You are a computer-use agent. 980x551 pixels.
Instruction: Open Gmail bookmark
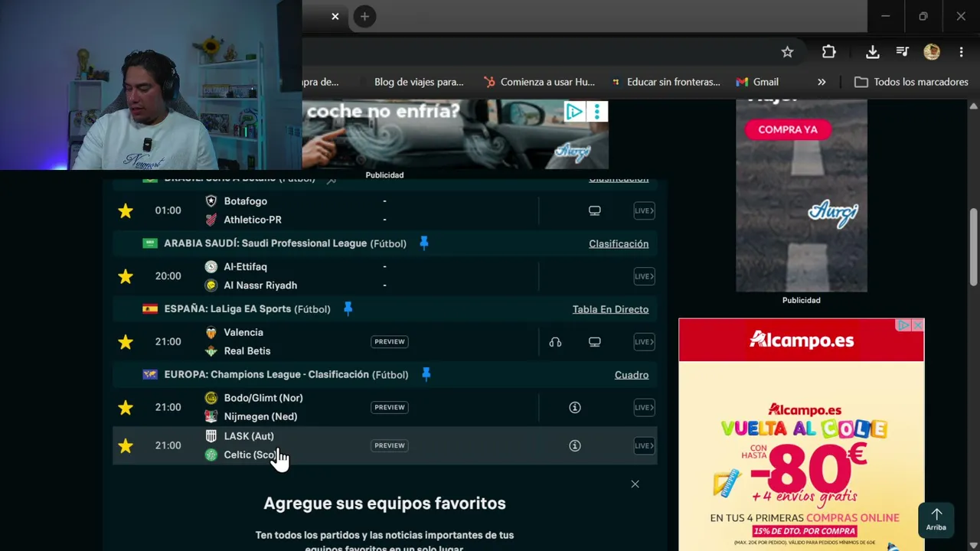757,82
